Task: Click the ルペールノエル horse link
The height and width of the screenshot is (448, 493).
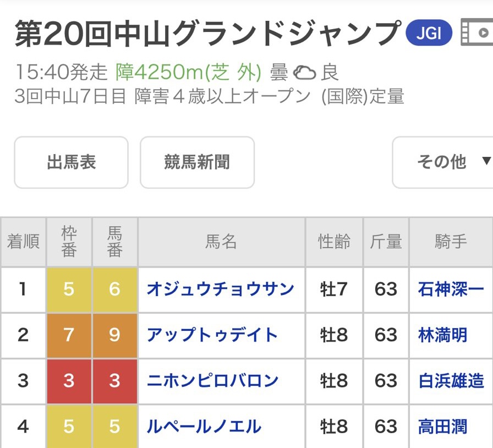Action: coord(204,426)
